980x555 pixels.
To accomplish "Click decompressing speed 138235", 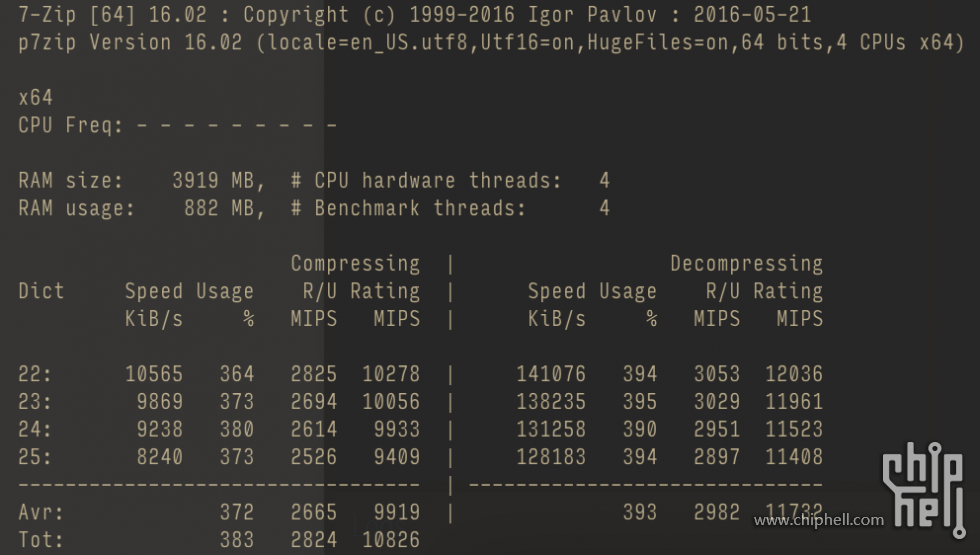I will (x=551, y=401).
